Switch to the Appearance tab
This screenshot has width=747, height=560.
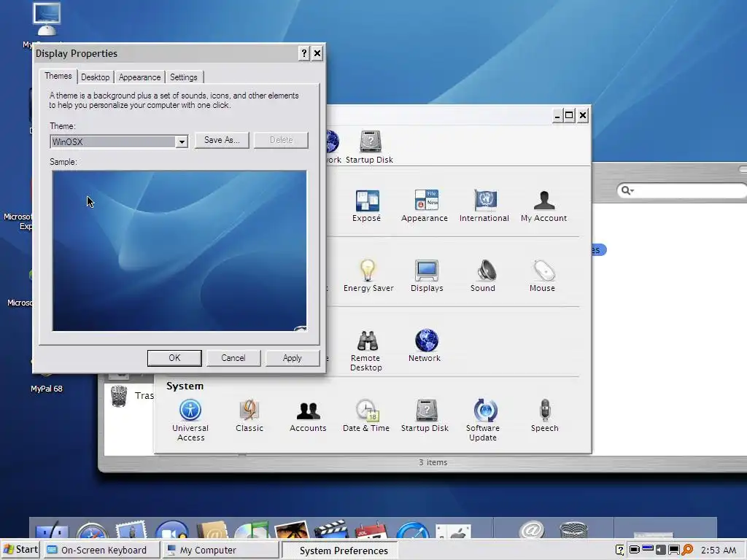point(139,77)
